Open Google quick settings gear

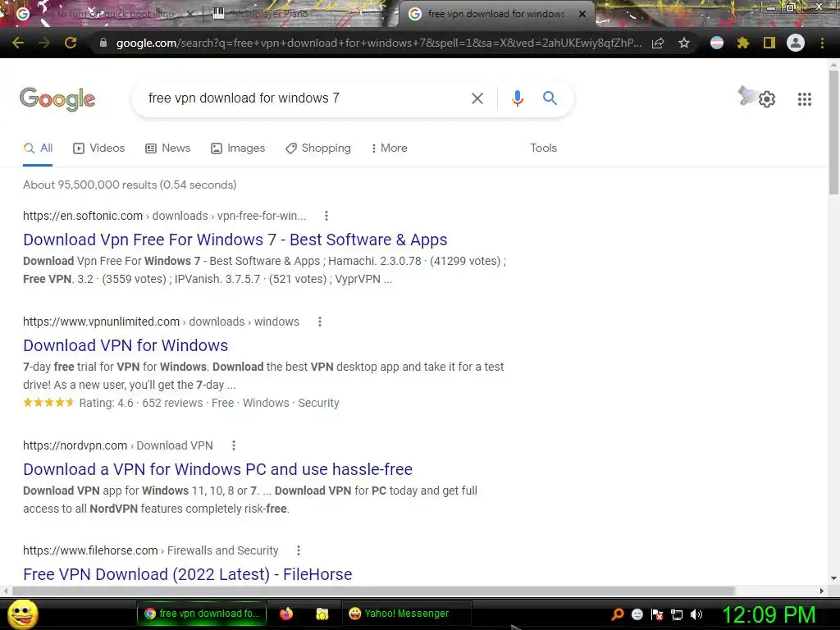[767, 99]
